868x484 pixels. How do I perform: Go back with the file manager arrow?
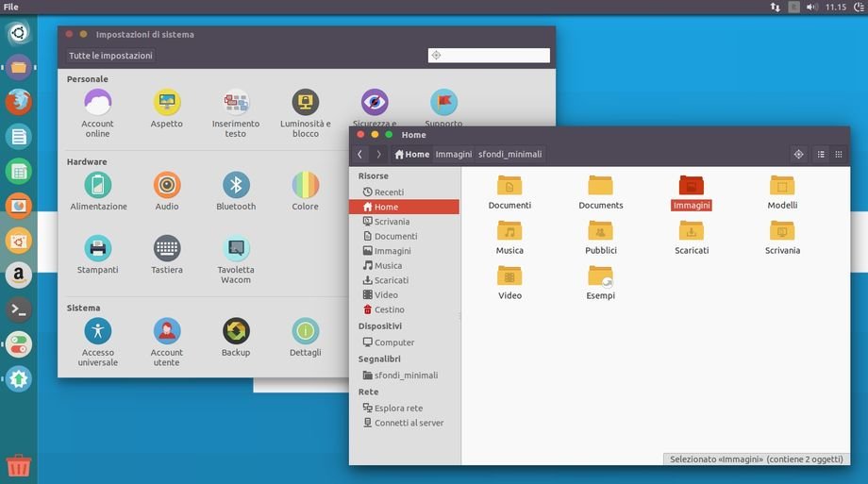click(360, 154)
